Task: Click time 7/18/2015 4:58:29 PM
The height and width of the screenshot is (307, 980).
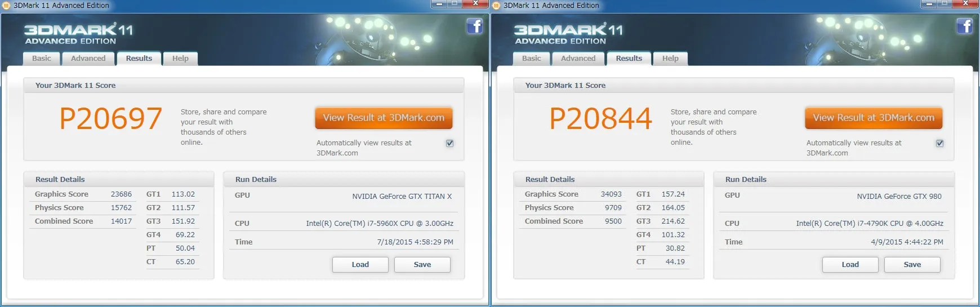Action: [x=415, y=242]
